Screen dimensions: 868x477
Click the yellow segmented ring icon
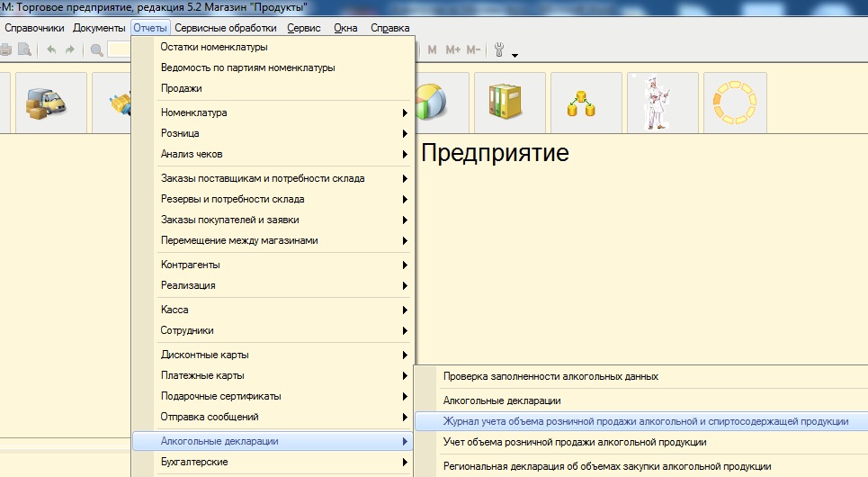tap(735, 103)
